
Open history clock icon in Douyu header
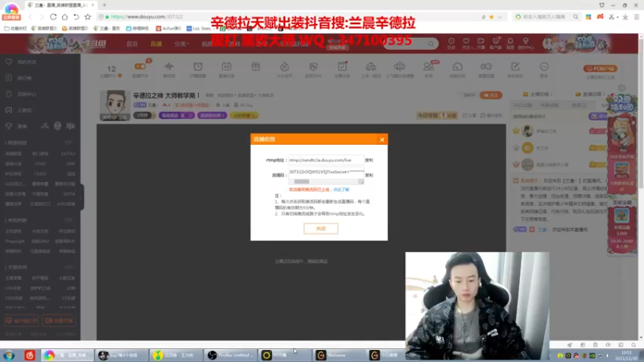click(452, 43)
